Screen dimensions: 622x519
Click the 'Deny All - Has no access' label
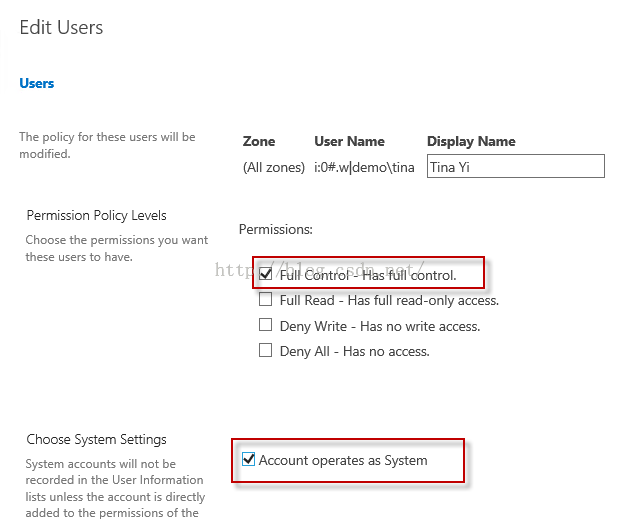coord(355,351)
